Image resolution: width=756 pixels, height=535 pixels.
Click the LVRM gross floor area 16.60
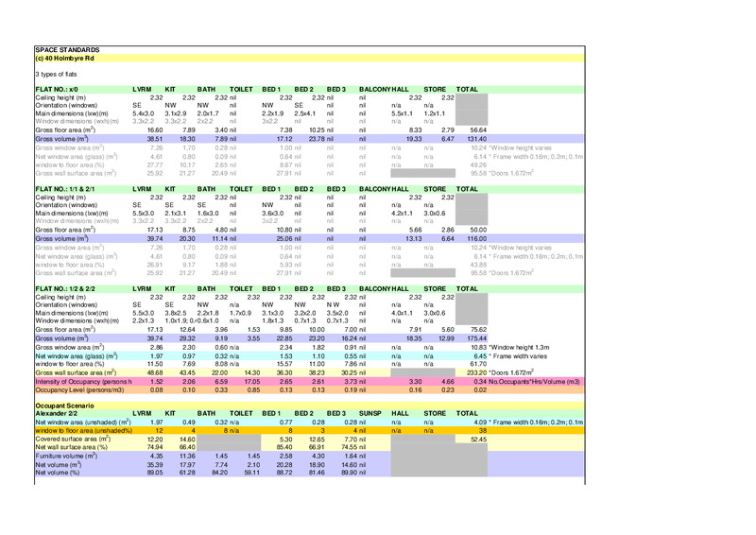click(x=155, y=130)
